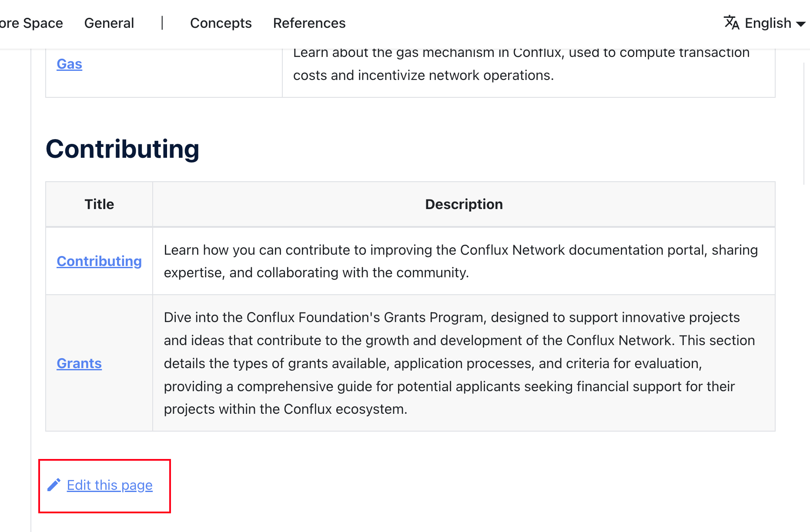Click the page scrollbar on the right edge
810x532 pixels.
click(804, 124)
